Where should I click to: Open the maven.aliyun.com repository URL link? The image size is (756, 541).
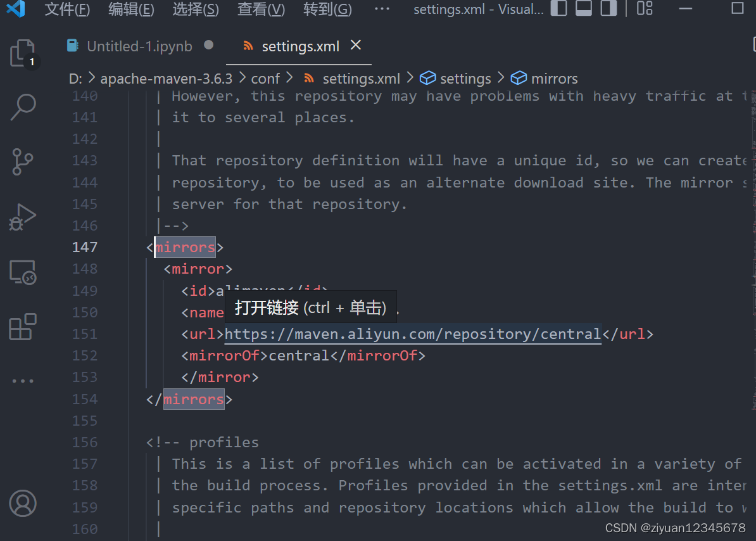coord(413,334)
